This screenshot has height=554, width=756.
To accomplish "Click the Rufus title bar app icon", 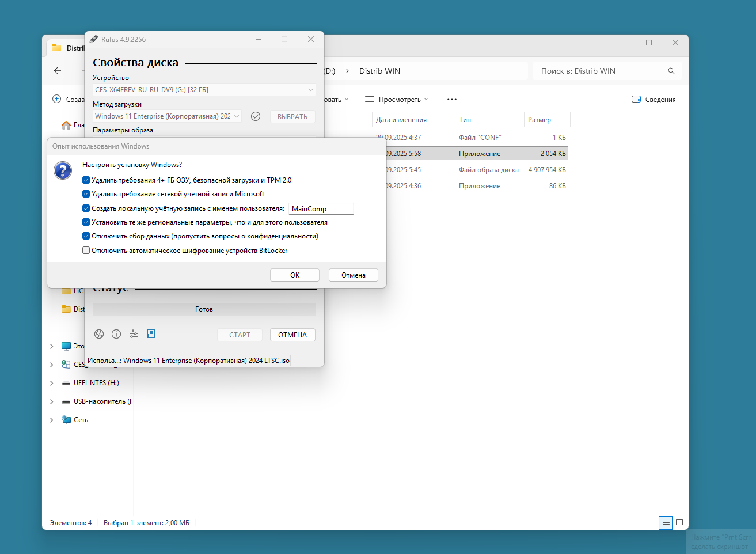I will (x=94, y=39).
